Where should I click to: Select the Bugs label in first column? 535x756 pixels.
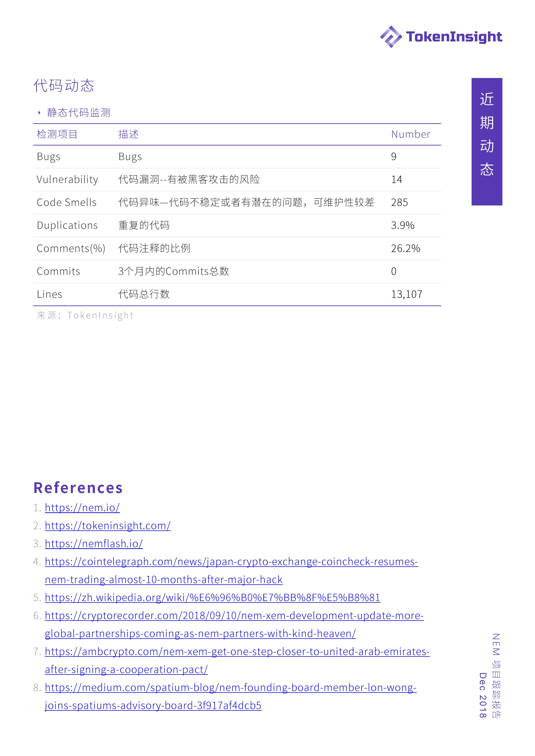click(48, 157)
